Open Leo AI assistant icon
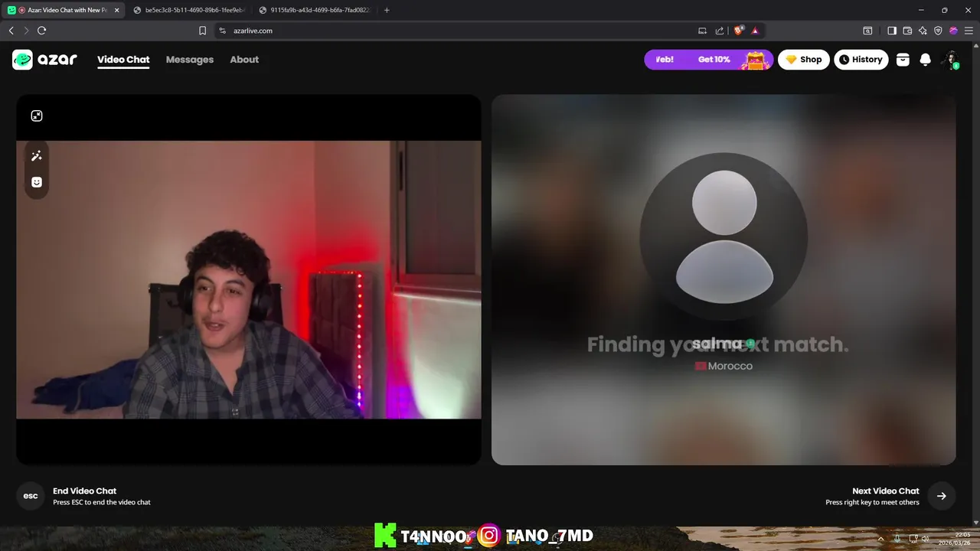The height and width of the screenshot is (551, 980). [x=923, y=31]
